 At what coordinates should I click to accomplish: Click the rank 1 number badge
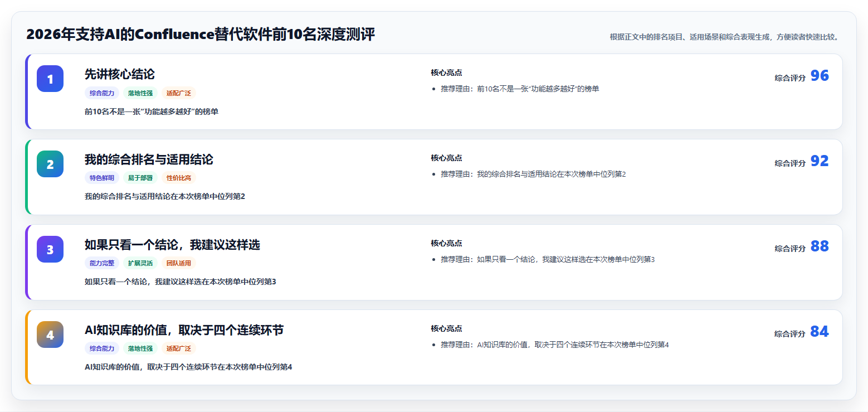point(50,79)
